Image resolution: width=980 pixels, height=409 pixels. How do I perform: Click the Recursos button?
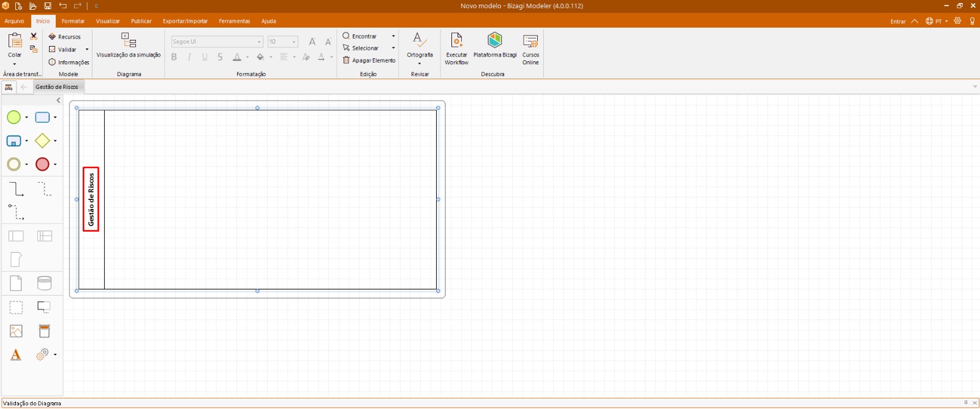pos(65,37)
